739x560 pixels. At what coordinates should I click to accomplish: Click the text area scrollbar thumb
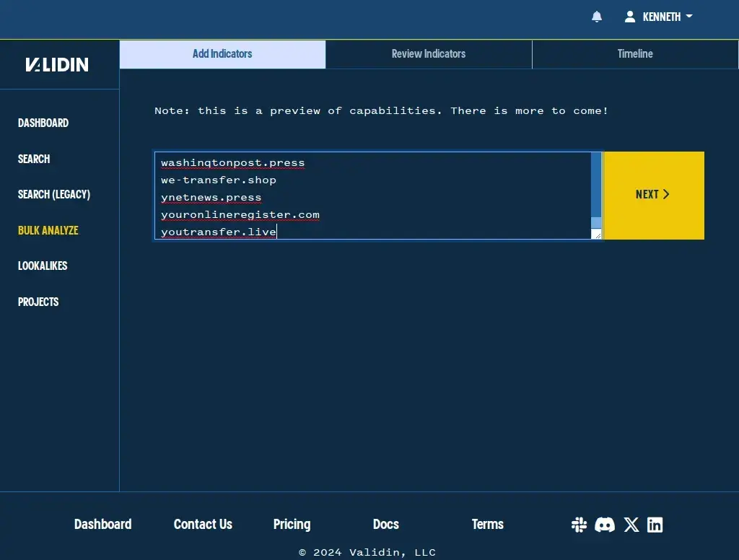point(595,222)
